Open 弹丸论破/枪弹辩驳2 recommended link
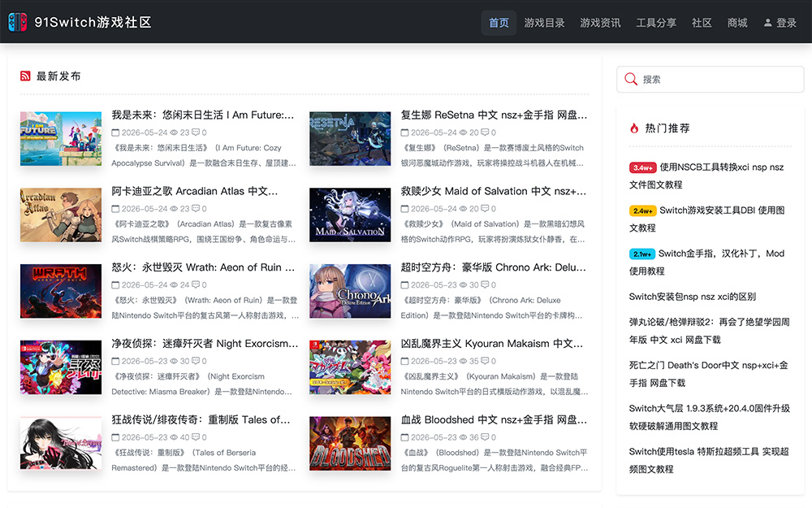 (710, 331)
